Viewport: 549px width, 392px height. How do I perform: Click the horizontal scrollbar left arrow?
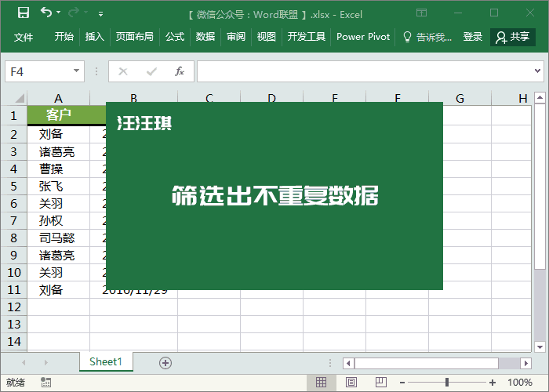point(348,363)
